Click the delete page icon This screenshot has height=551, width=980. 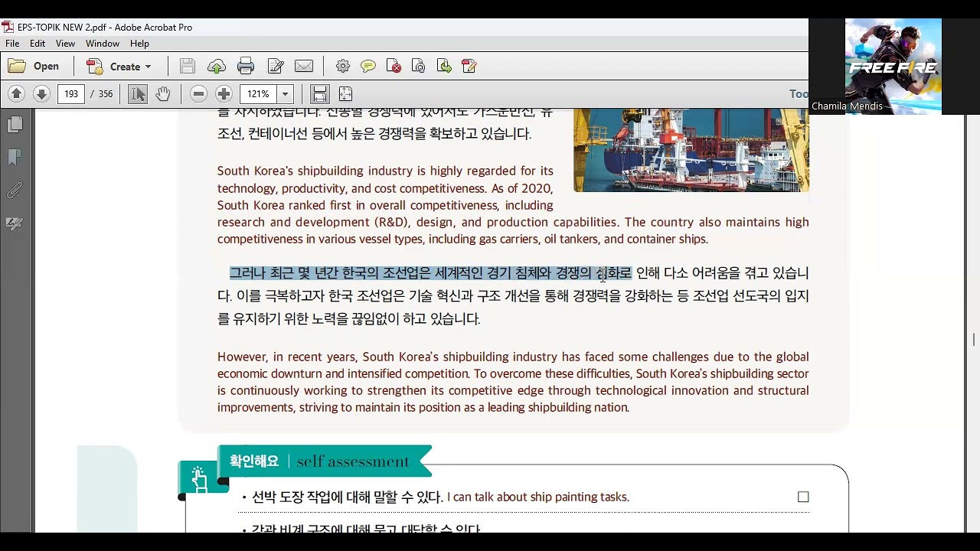pyautogui.click(x=394, y=67)
